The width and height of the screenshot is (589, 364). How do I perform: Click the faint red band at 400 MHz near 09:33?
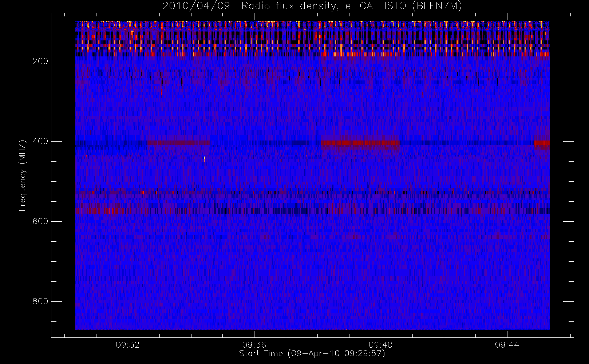tap(179, 143)
